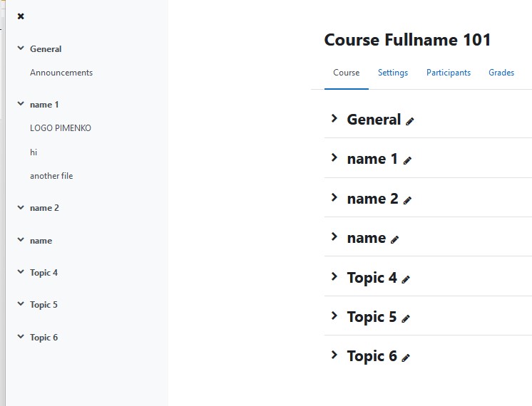Click the pencil icon beside Topic 6
This screenshot has height=406, width=532.
click(406, 358)
